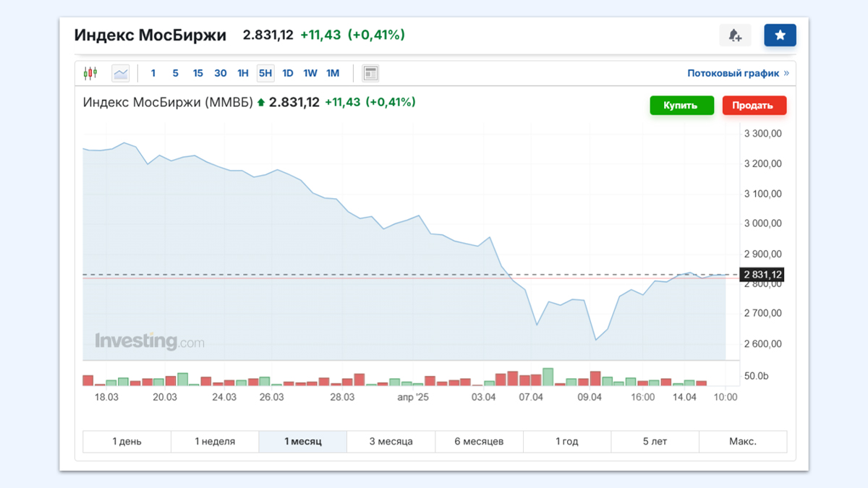The width and height of the screenshot is (868, 488).
Task: Click the tallest green volume bar
Action: point(548,377)
